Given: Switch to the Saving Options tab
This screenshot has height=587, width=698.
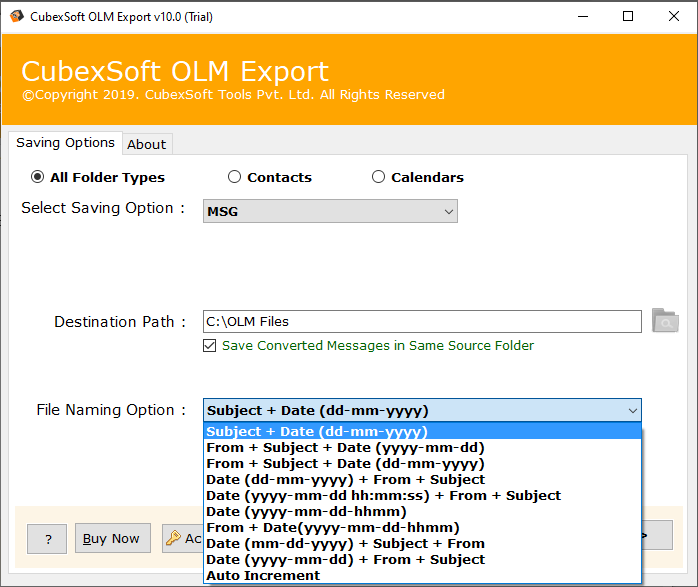Looking at the screenshot, I should pyautogui.click(x=65, y=143).
